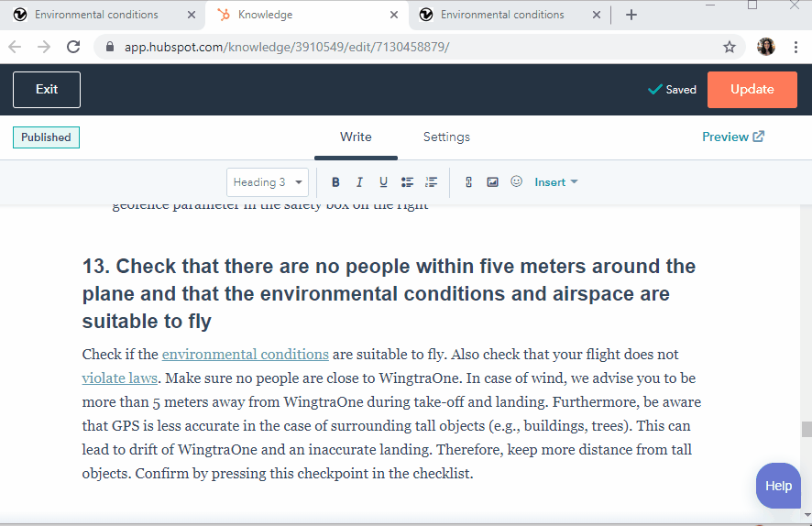Select the Write tab
The width and height of the screenshot is (812, 526).
pos(356,137)
